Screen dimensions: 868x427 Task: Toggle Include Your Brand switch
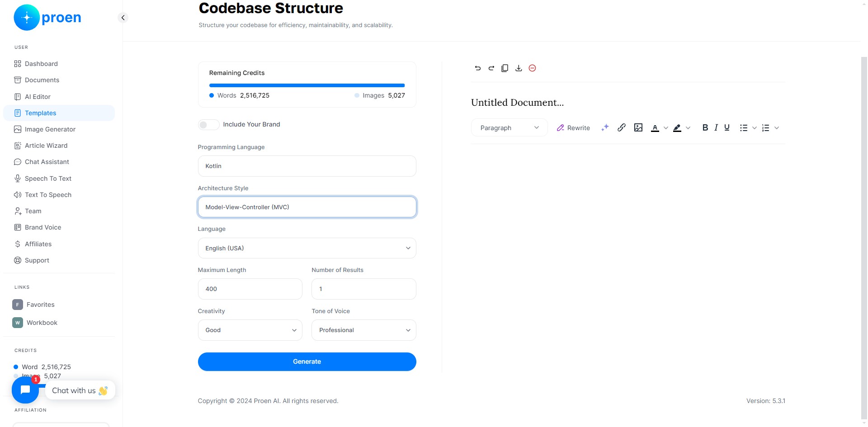point(208,125)
